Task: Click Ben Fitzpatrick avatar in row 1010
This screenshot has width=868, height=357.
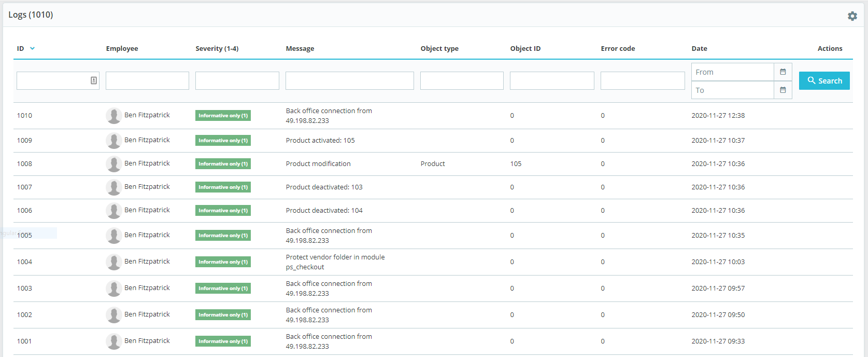Action: pyautogui.click(x=114, y=116)
